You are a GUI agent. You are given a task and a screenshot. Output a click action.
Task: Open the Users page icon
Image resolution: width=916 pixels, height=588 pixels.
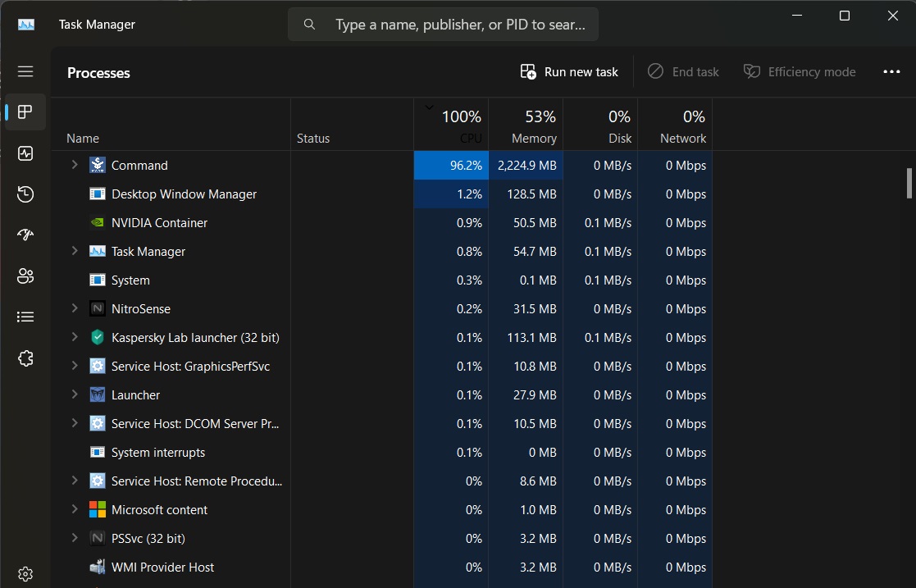click(x=25, y=276)
